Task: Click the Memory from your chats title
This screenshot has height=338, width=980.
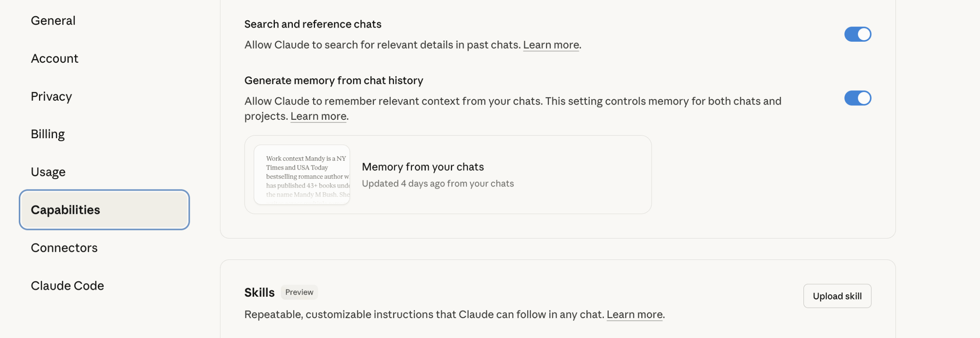Action: click(423, 167)
